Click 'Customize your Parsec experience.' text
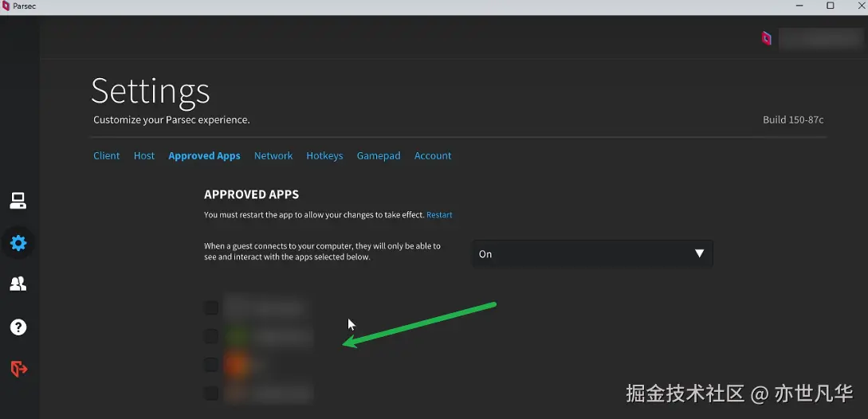This screenshot has height=419, width=868. click(171, 119)
